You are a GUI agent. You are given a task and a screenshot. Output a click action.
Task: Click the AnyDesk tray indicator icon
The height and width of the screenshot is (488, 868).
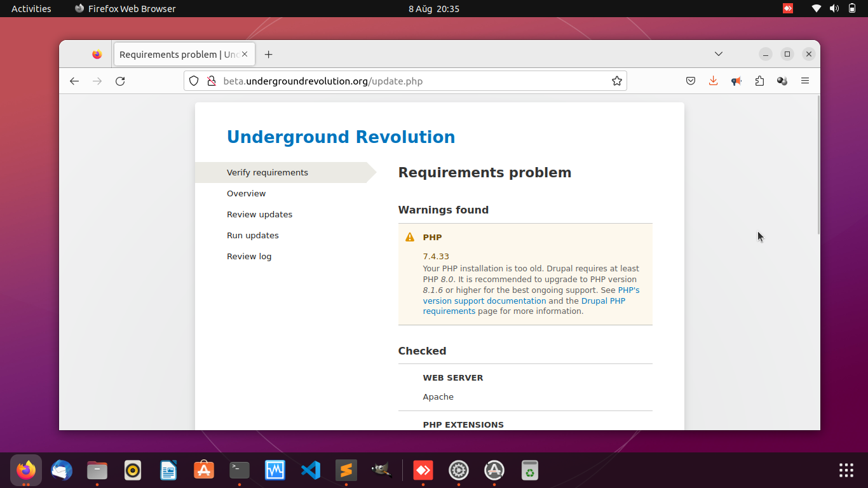788,8
